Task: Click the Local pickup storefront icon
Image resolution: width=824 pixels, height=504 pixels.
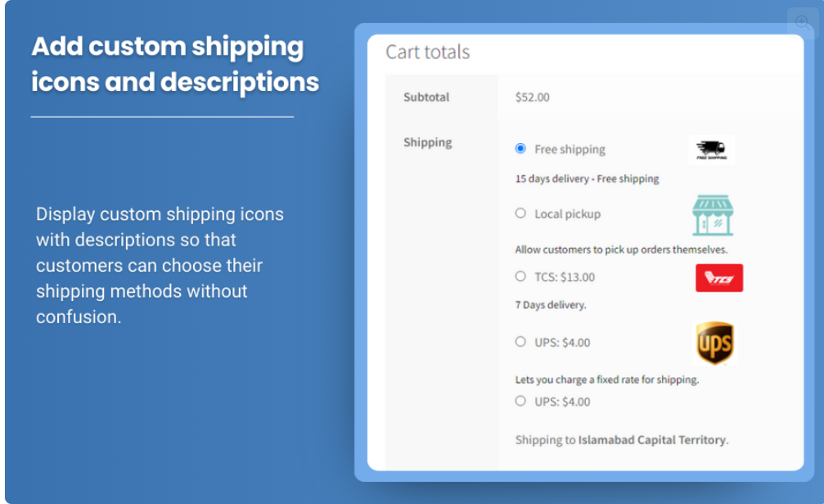Action: 712,215
